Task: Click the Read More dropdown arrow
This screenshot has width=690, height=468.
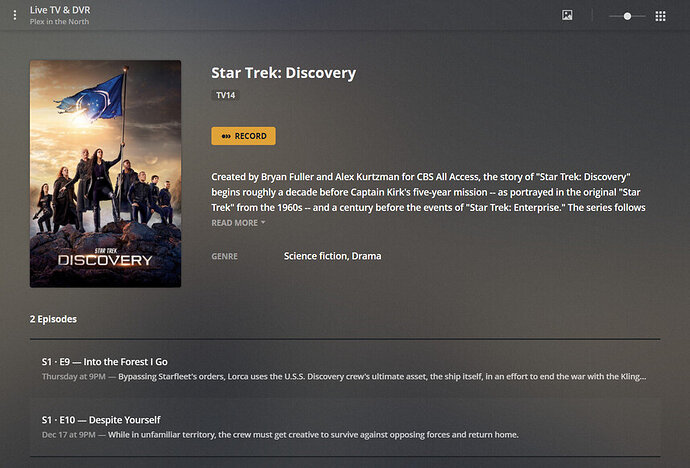Action: [263, 223]
